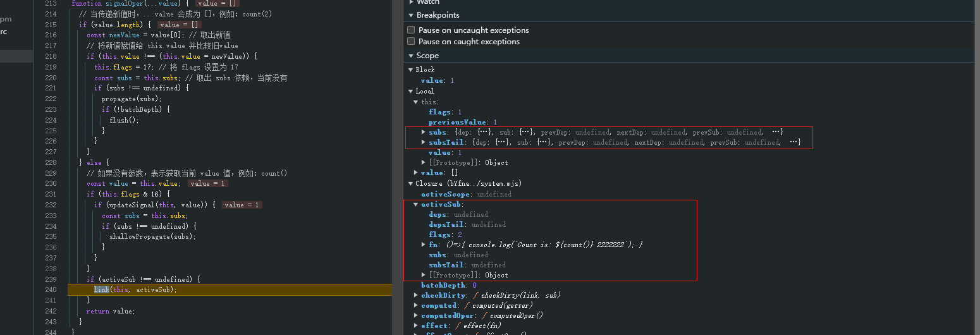Click the link call on highlighted line
The image size is (980, 335).
pos(101,289)
